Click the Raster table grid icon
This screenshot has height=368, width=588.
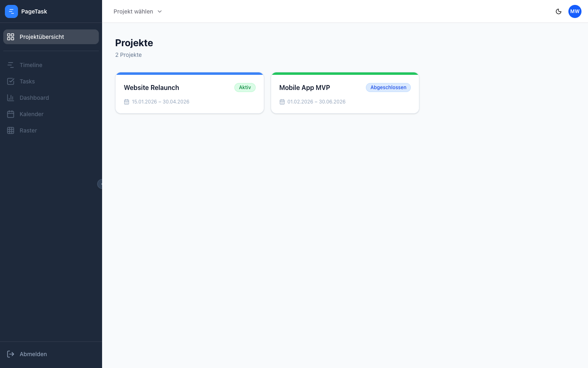[x=11, y=130]
